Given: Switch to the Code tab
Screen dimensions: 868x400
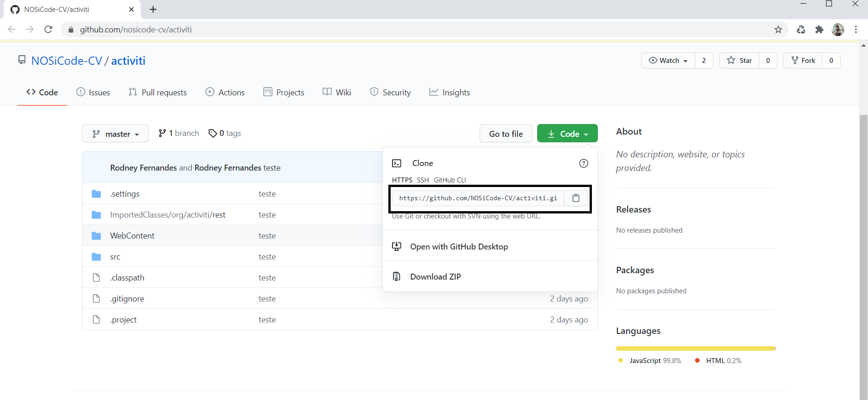Looking at the screenshot, I should point(42,92).
